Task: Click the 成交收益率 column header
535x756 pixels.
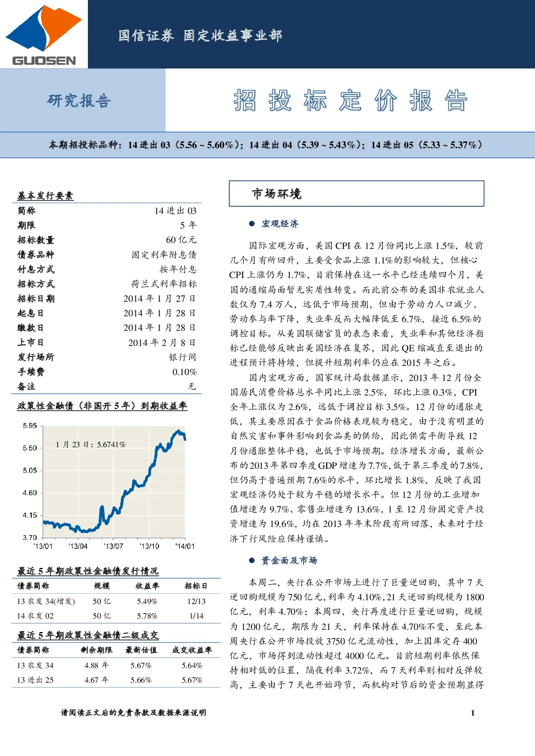Action: tap(192, 650)
